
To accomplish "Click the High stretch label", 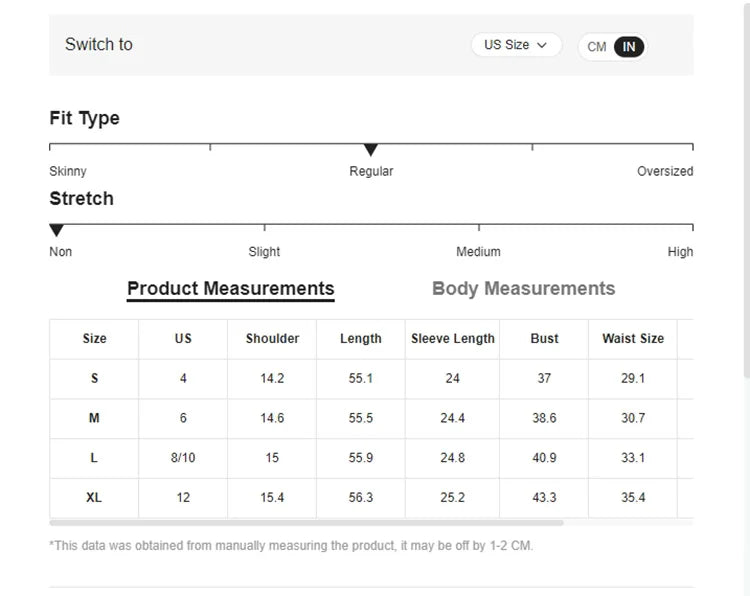I will [x=680, y=252].
